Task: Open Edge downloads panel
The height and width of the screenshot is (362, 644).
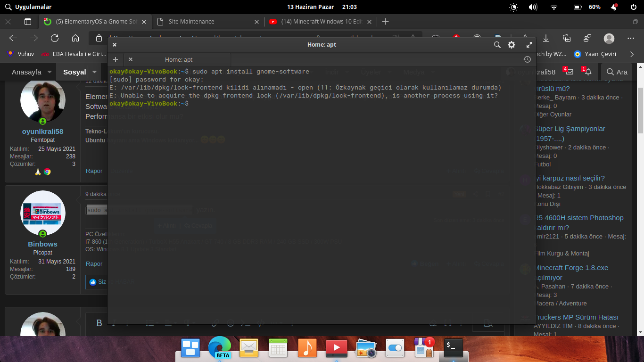Action: coord(546,38)
